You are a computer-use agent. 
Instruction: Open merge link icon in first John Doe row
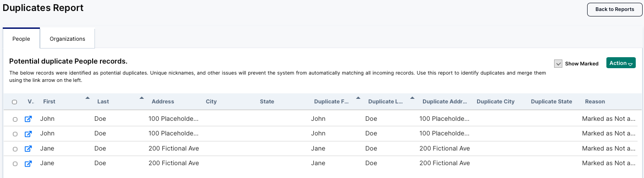(28, 119)
